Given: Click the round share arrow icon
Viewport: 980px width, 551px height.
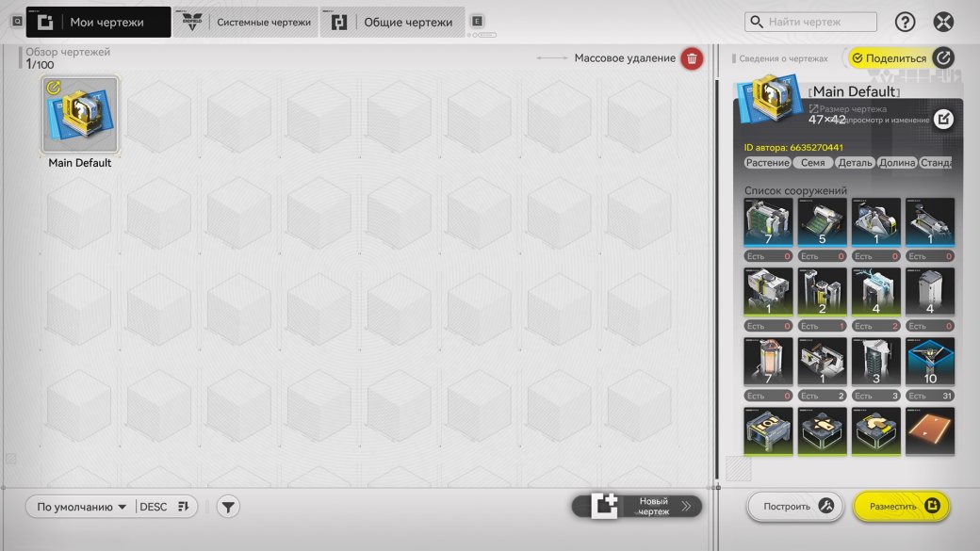Looking at the screenshot, I should [943, 58].
